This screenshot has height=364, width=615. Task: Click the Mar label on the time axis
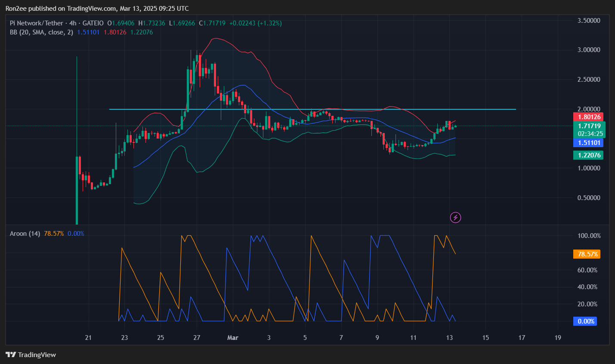pos(233,338)
